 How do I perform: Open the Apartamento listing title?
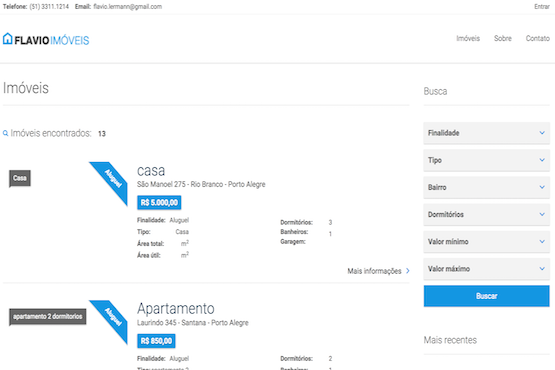(x=176, y=309)
